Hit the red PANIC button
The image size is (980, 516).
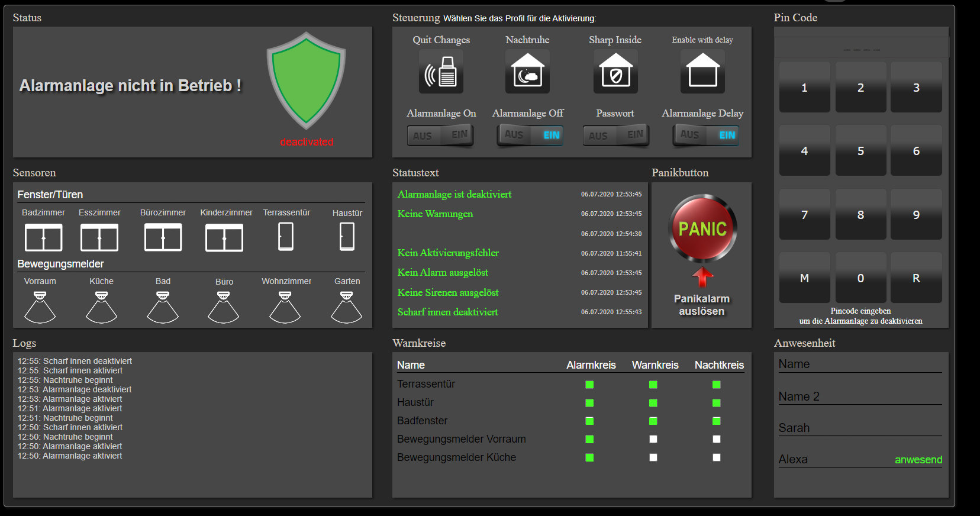point(702,228)
